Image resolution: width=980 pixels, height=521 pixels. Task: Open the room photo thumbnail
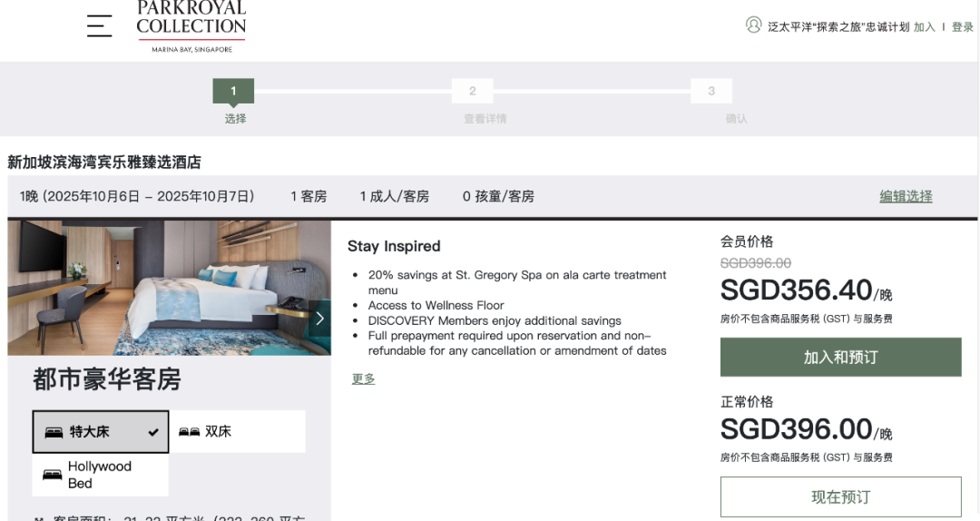coord(170,288)
